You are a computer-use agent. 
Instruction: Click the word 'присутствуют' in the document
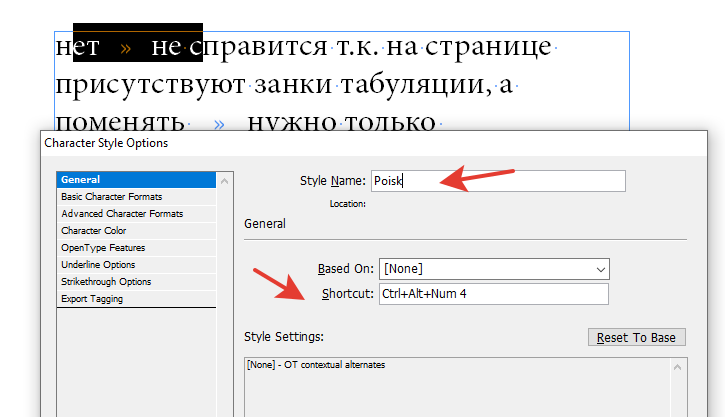(150, 86)
